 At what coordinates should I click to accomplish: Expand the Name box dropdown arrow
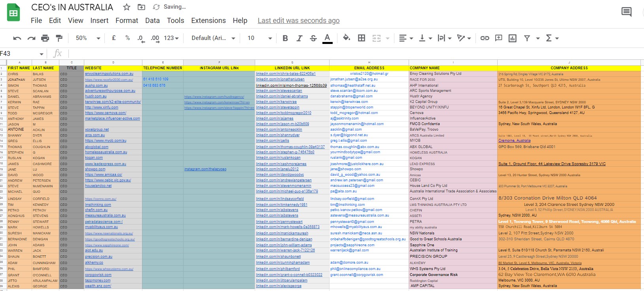click(42, 54)
